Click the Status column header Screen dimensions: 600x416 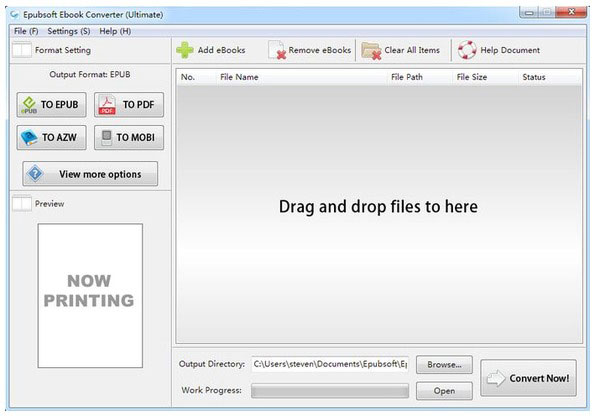click(x=534, y=77)
